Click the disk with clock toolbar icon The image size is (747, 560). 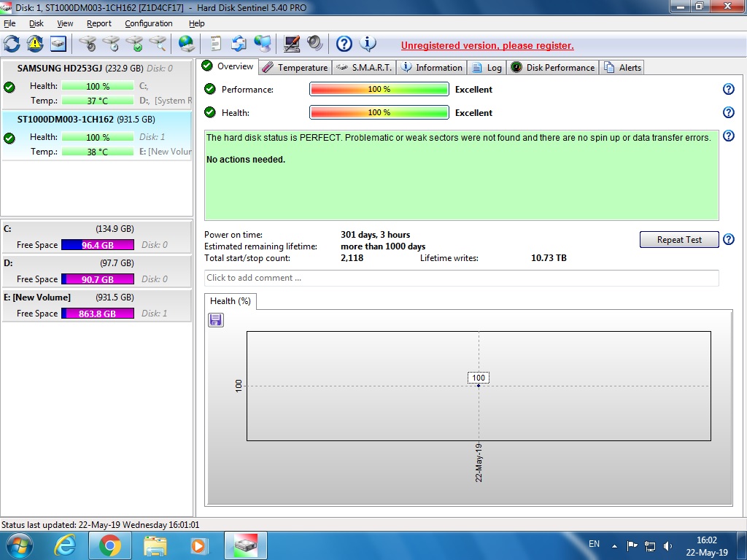(x=111, y=44)
